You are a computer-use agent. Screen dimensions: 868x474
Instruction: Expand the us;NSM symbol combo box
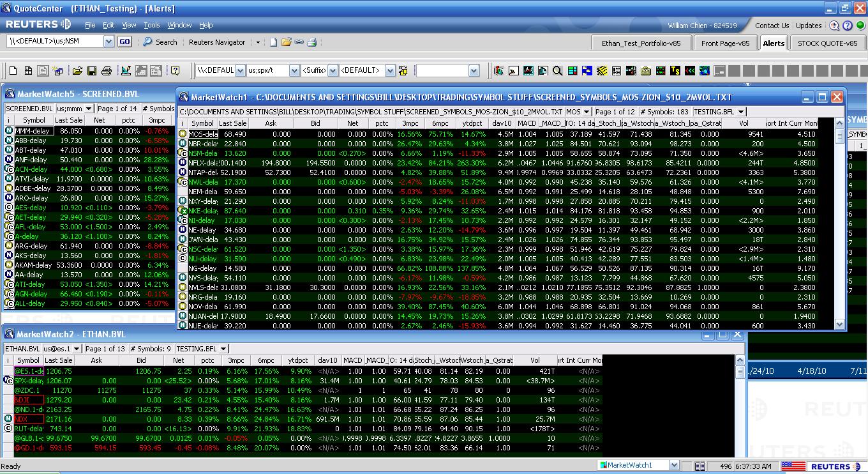[108, 42]
